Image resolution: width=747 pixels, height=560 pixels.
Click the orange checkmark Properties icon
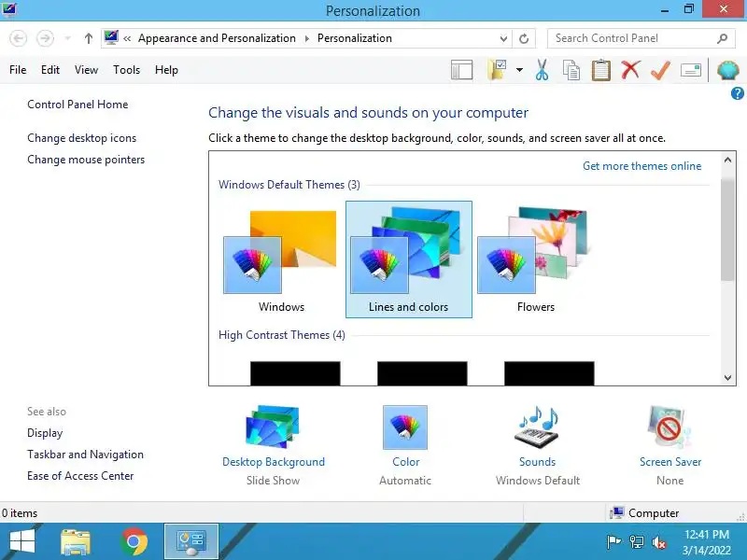point(660,71)
